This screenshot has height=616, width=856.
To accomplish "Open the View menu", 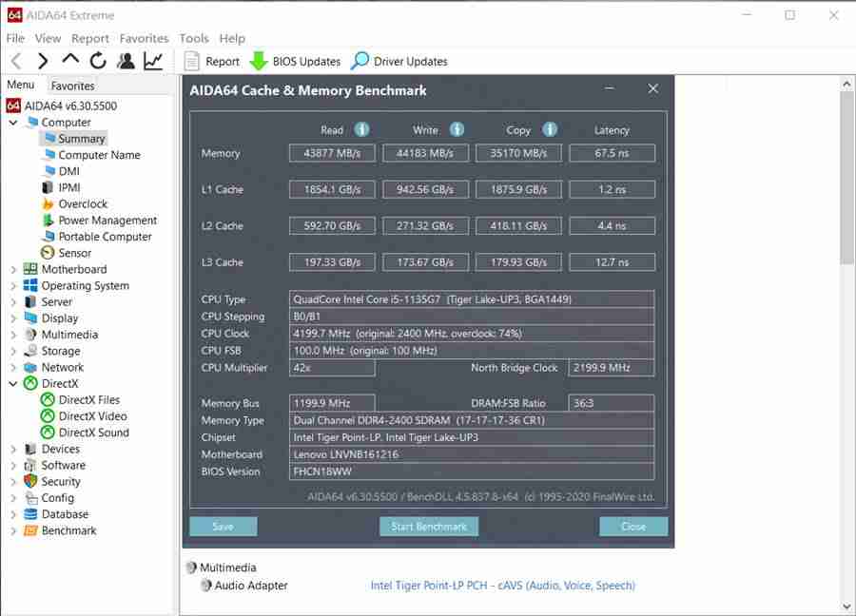I will (49, 38).
